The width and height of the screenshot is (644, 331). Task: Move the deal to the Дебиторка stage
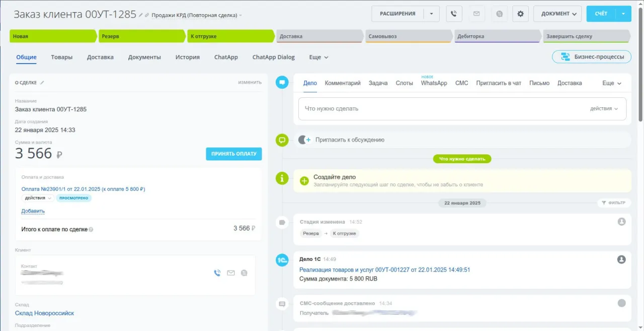click(498, 36)
